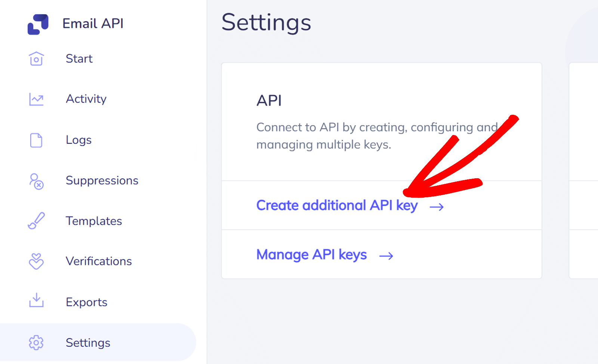Select the Exports sidebar entry
598x364 pixels.
(86, 302)
